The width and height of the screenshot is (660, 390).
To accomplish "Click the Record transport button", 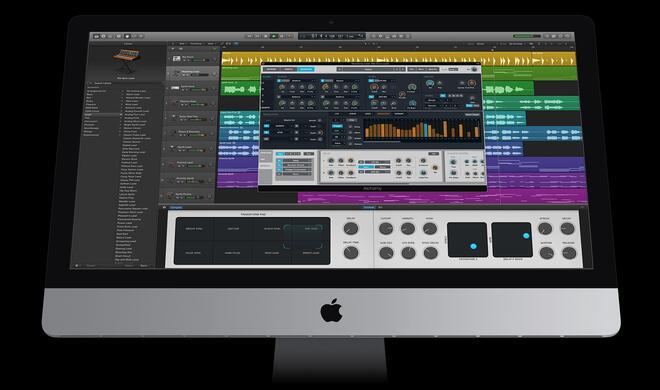I will coord(282,37).
